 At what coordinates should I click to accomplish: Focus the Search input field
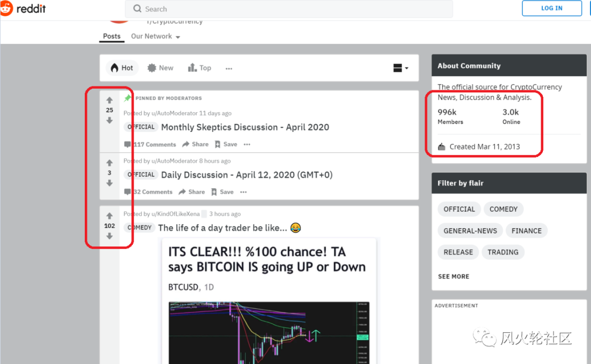coord(289,9)
